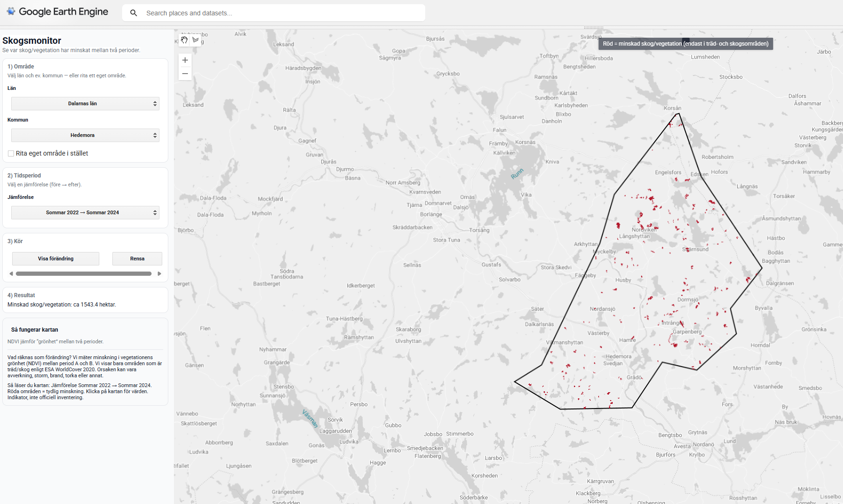This screenshot has width=843, height=504.
Task: Click the '1) Område' section title
Action: 21,67
